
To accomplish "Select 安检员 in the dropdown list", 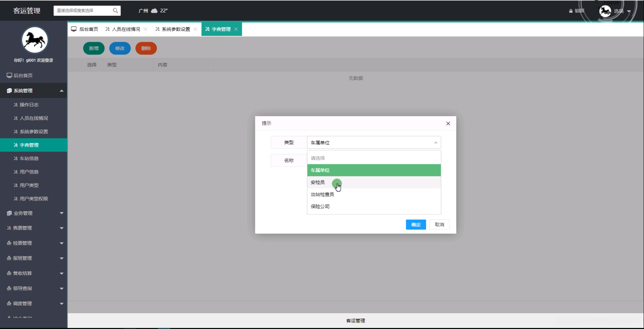I will 374,182.
